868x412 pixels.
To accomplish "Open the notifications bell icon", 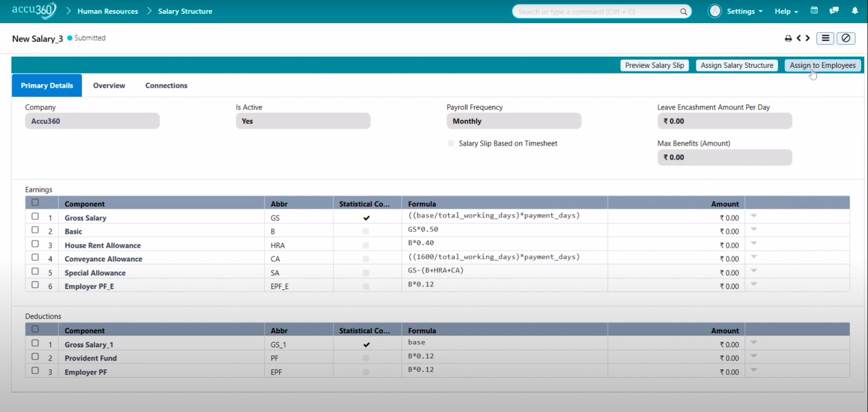I will [x=855, y=10].
